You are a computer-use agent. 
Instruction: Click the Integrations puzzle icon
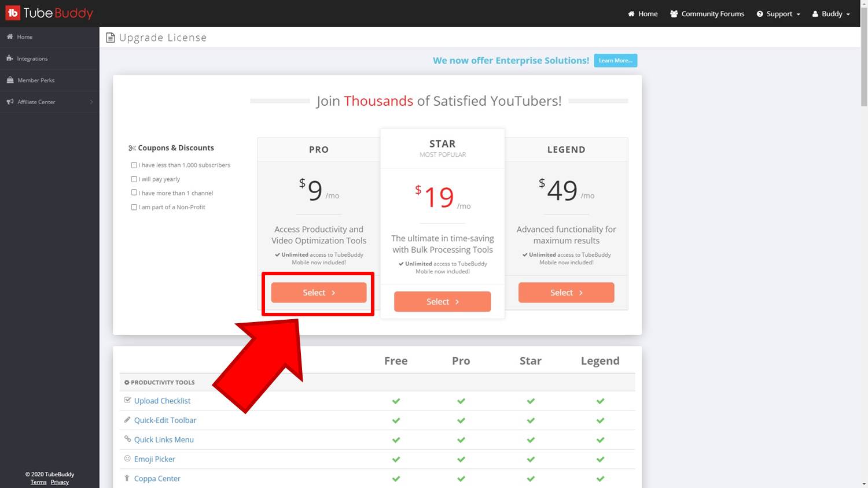[10, 58]
